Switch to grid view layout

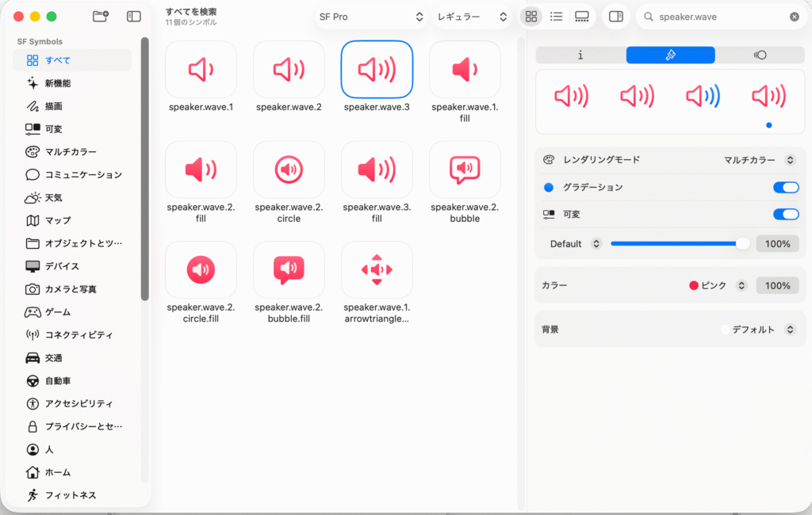pyautogui.click(x=531, y=17)
